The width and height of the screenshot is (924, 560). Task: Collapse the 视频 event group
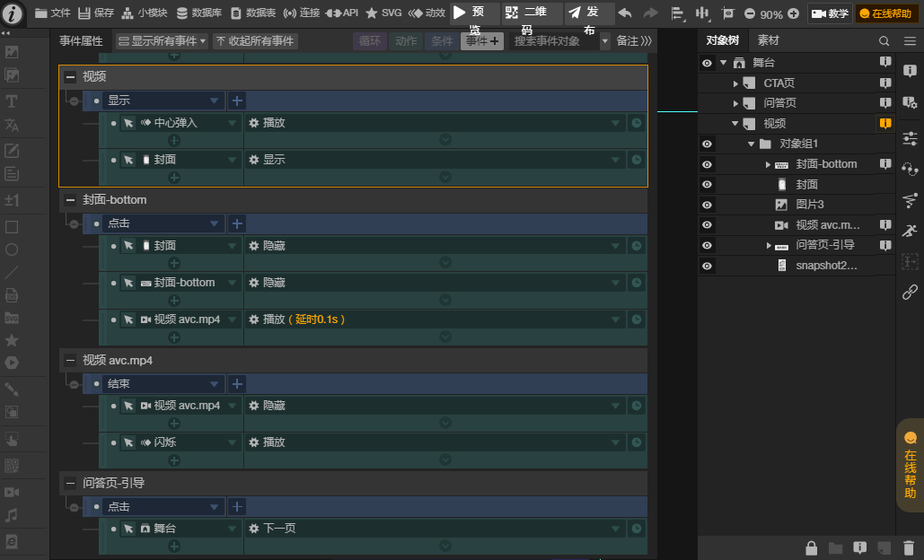[x=70, y=76]
